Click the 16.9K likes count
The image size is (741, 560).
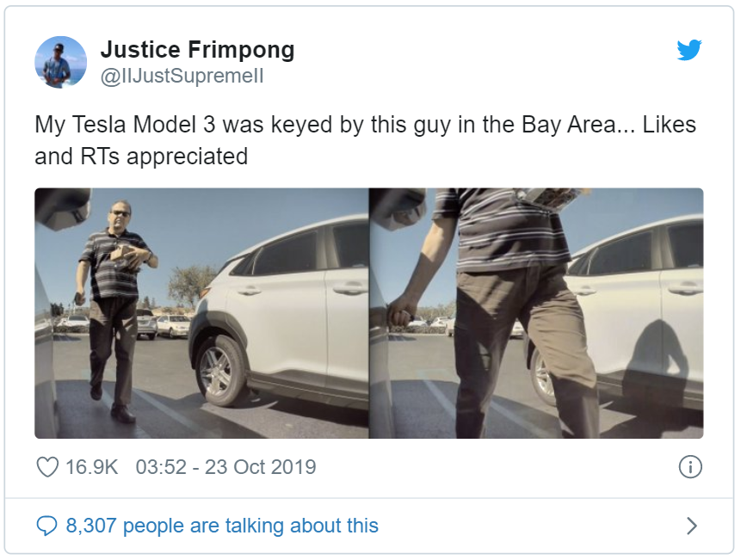click(91, 467)
